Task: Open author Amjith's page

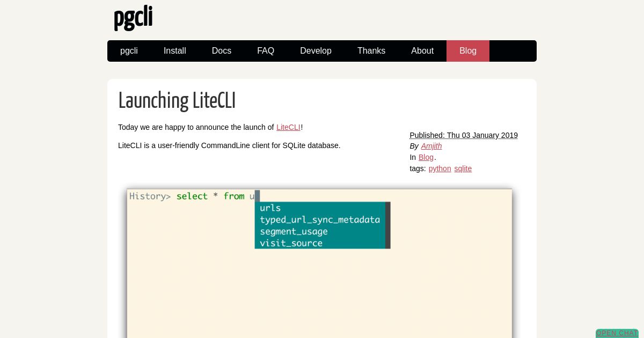Action: pos(431,146)
